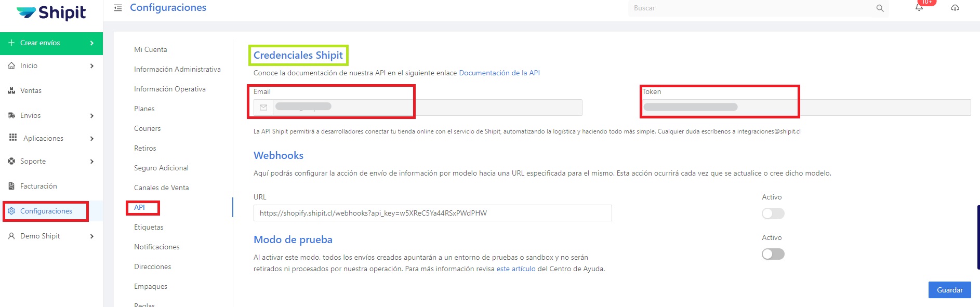Select Etiquetas in settings menu
The image size is (980, 307).
coord(149,227)
